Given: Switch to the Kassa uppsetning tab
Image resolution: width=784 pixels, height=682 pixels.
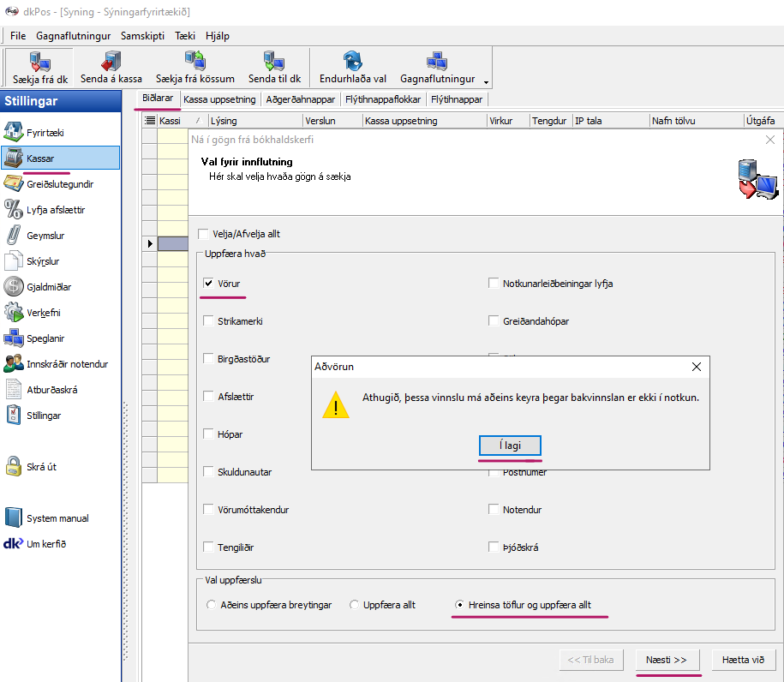Looking at the screenshot, I should tap(219, 99).
